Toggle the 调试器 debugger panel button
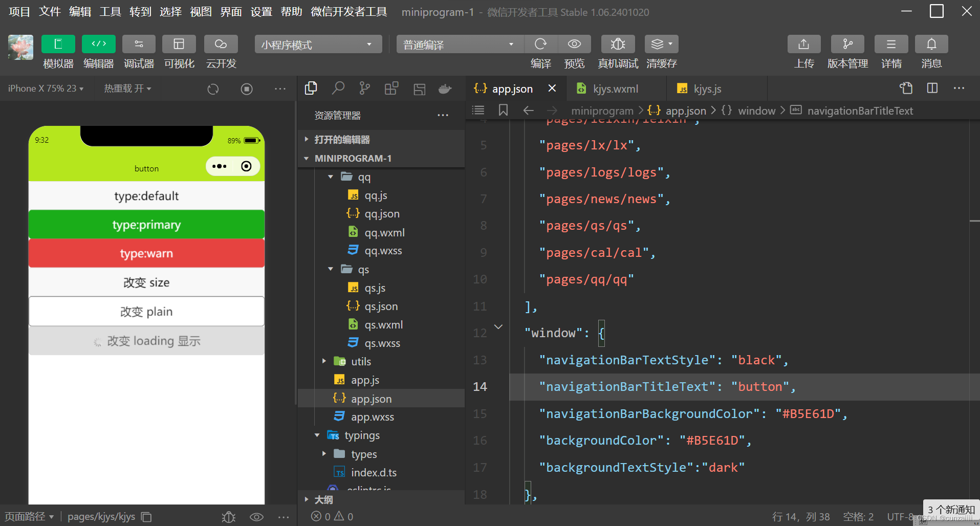The image size is (980, 526). tap(139, 44)
